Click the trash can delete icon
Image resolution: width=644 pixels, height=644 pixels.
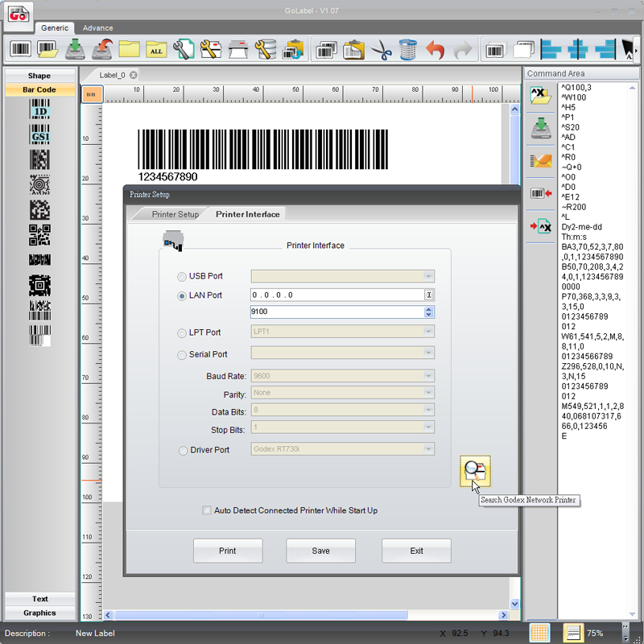(407, 50)
